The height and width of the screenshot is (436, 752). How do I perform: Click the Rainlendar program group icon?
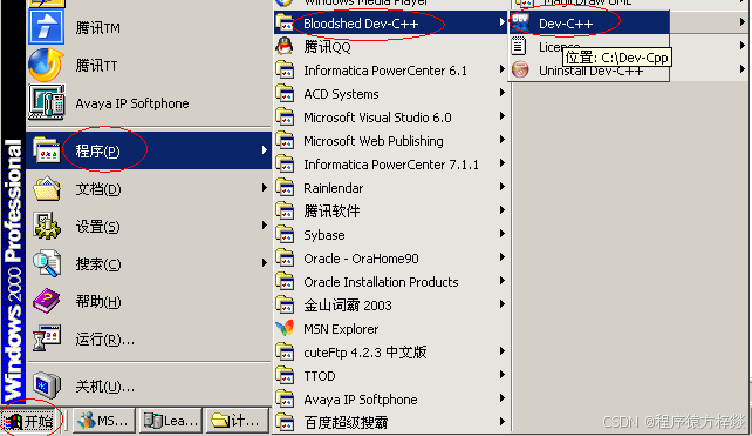pos(285,187)
